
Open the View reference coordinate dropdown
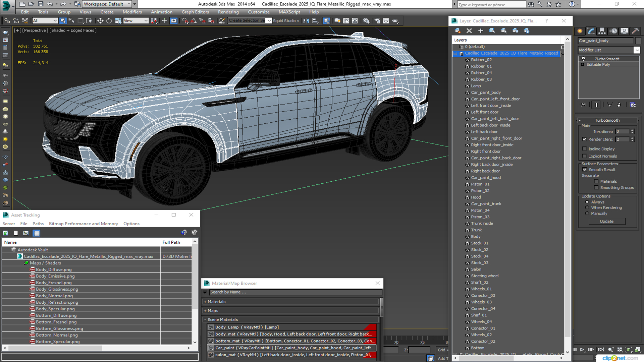pos(136,21)
